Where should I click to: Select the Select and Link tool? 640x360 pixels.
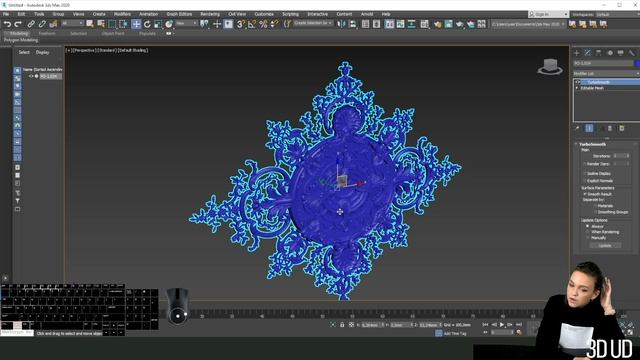(x=31, y=24)
